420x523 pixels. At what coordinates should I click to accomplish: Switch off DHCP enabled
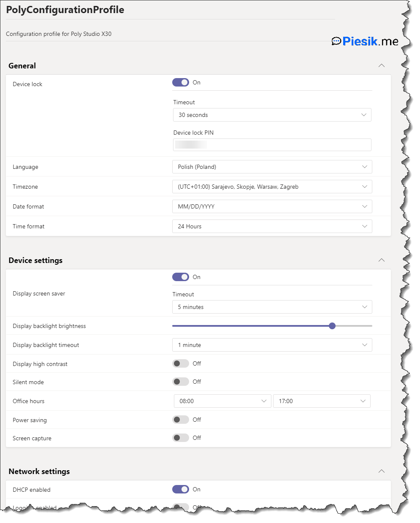[x=181, y=489]
